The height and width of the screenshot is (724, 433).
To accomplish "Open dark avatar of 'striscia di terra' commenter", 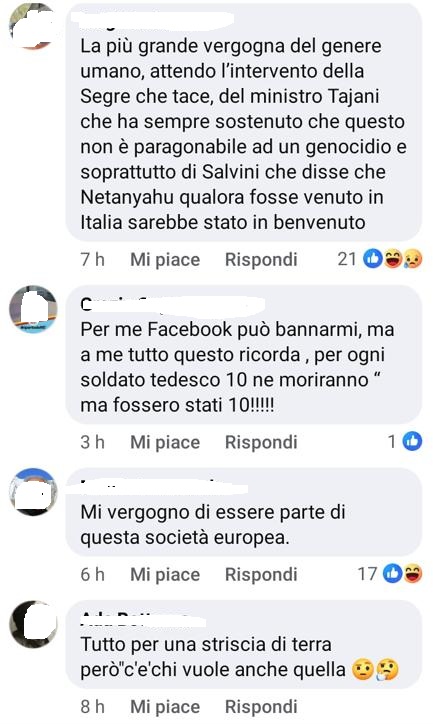I will [x=33, y=624].
